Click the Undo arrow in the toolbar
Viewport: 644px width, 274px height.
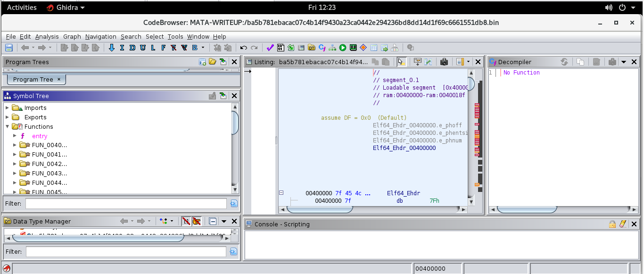click(244, 48)
